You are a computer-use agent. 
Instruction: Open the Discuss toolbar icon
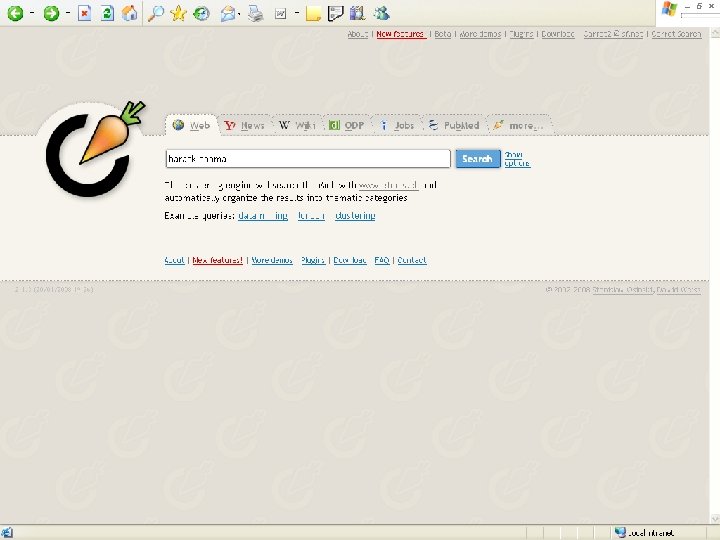pos(335,13)
